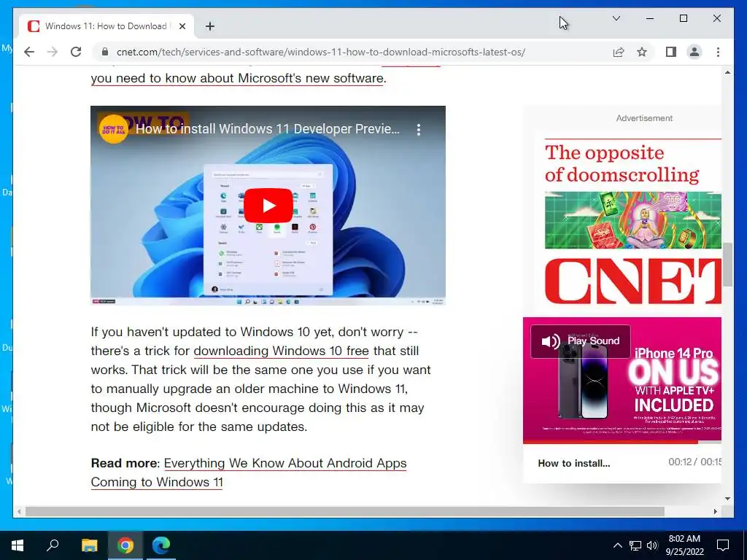Close the Windows 11 CNET tab

(x=182, y=26)
